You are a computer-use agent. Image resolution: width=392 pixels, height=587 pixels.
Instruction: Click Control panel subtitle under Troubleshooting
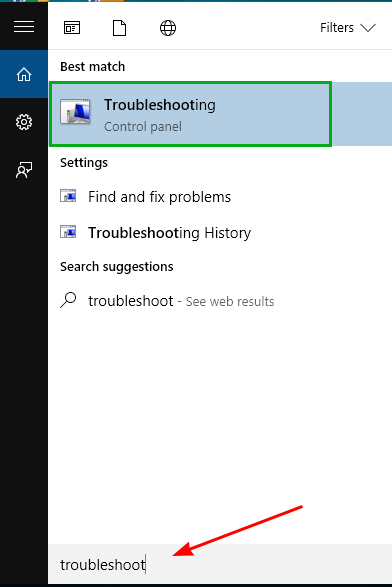click(x=143, y=127)
